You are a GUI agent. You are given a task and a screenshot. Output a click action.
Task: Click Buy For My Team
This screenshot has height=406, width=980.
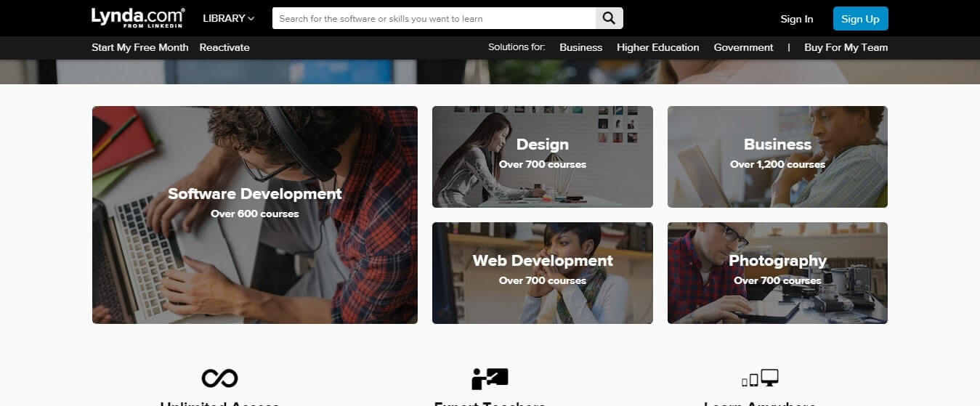[x=846, y=47]
